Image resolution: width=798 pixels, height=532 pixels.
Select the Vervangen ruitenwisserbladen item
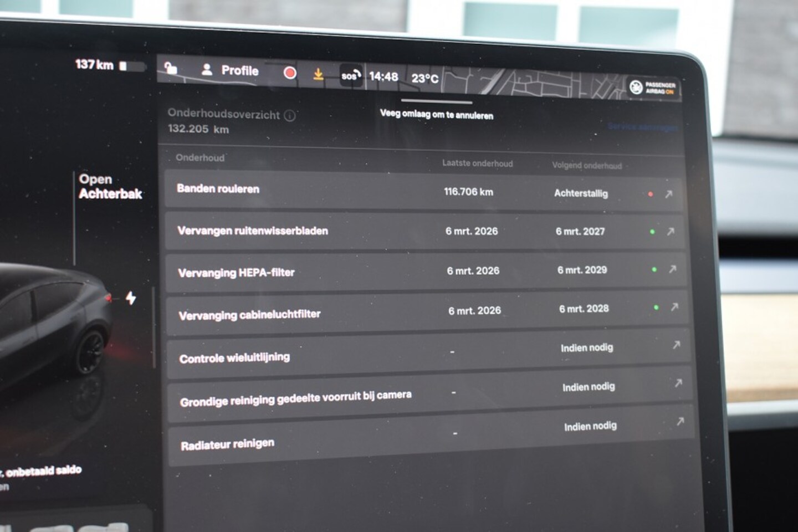coord(425,231)
